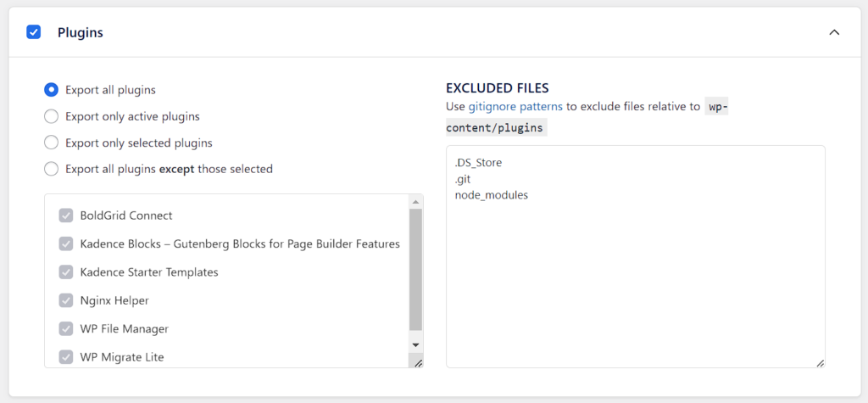Click the excluded files textarea resize handle

coord(820,362)
